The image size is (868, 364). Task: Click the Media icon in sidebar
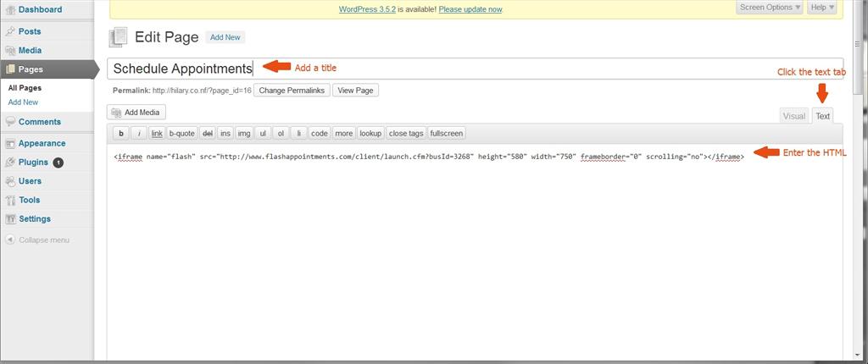[10, 50]
